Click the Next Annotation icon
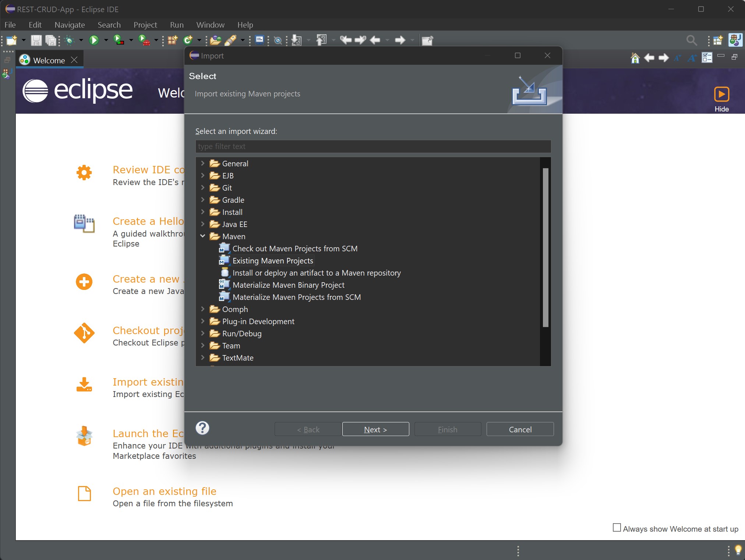 [x=297, y=40]
